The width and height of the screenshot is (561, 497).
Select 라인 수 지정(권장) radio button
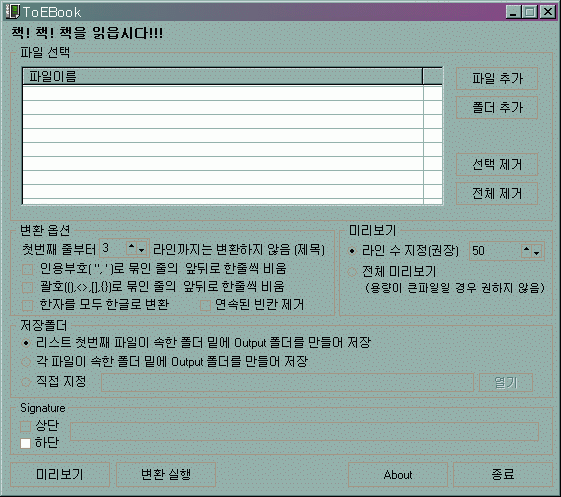click(x=352, y=251)
